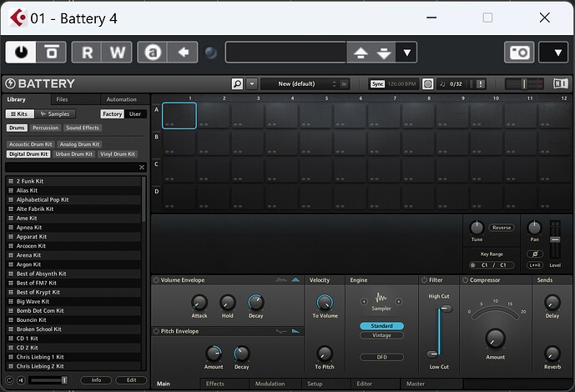575x392 pixels.
Task: Click the preview speaker icon
Action: click(21, 380)
